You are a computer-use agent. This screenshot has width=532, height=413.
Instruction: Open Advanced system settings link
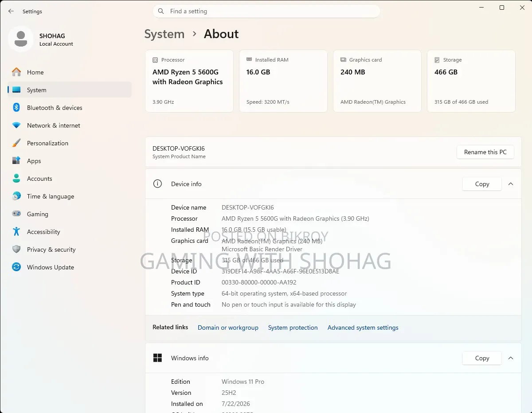363,327
